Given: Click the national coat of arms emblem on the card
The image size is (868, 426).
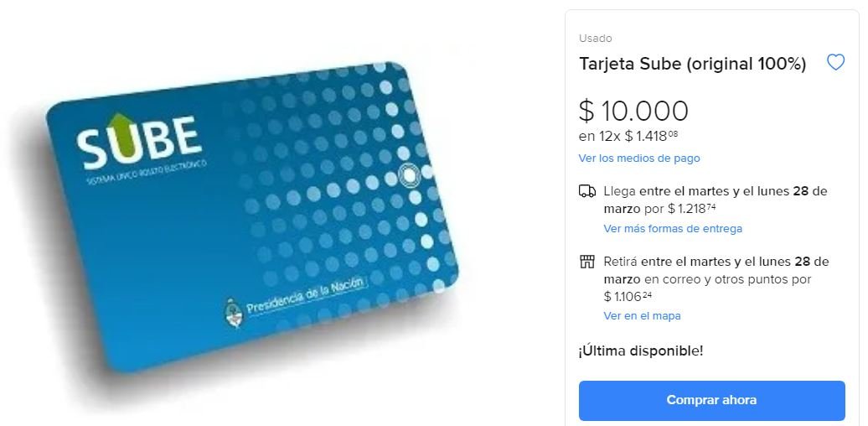Looking at the screenshot, I should pyautogui.click(x=234, y=312).
